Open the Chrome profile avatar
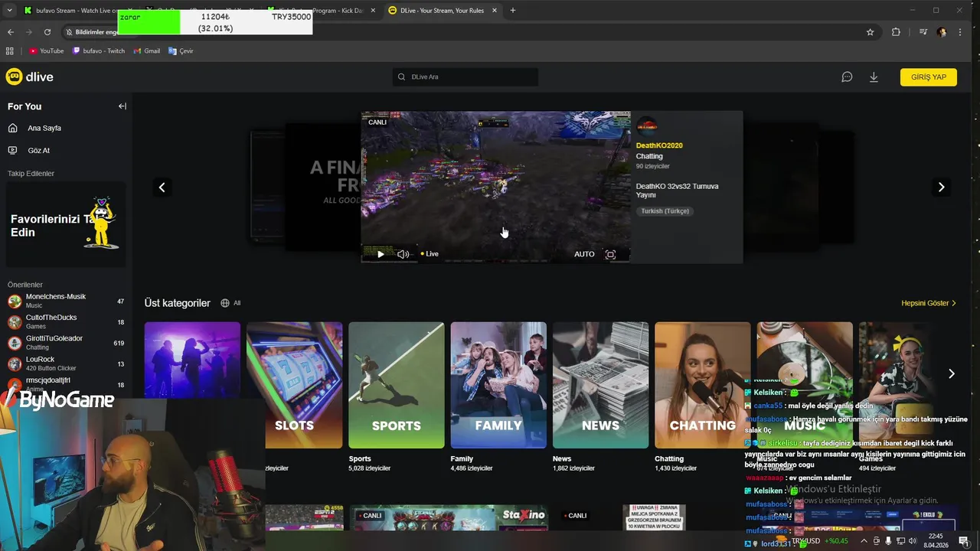The width and height of the screenshot is (980, 551). coord(941,32)
